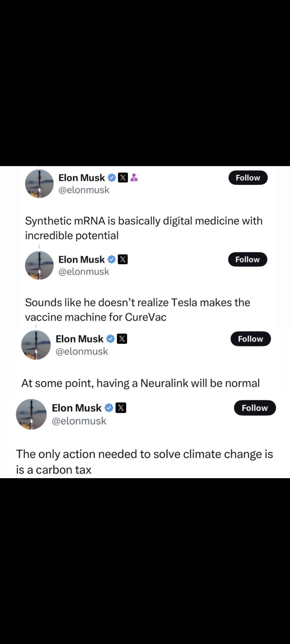
Task: Tap Follow on the carbon tax tweet
Action: click(x=255, y=408)
